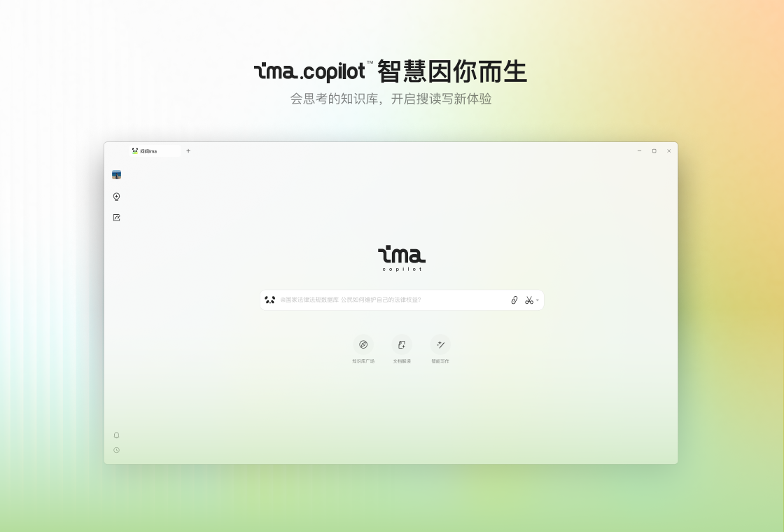
Task: Attach a file with the paperclip icon
Action: tap(514, 300)
